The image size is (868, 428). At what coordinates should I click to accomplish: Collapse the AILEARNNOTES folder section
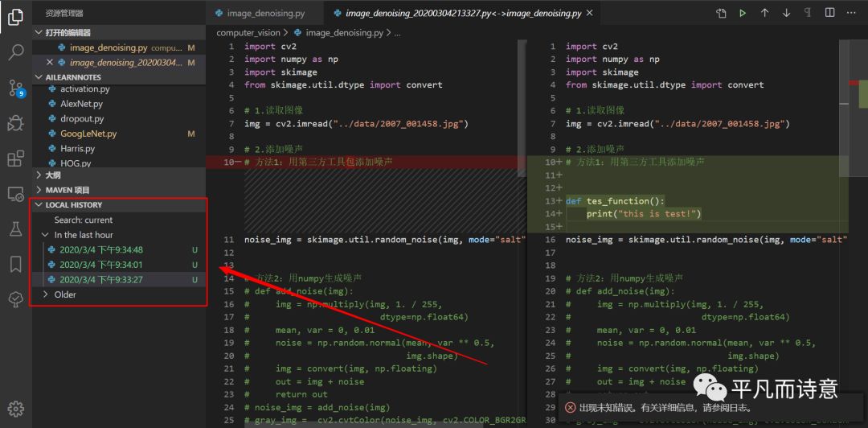tap(119, 77)
